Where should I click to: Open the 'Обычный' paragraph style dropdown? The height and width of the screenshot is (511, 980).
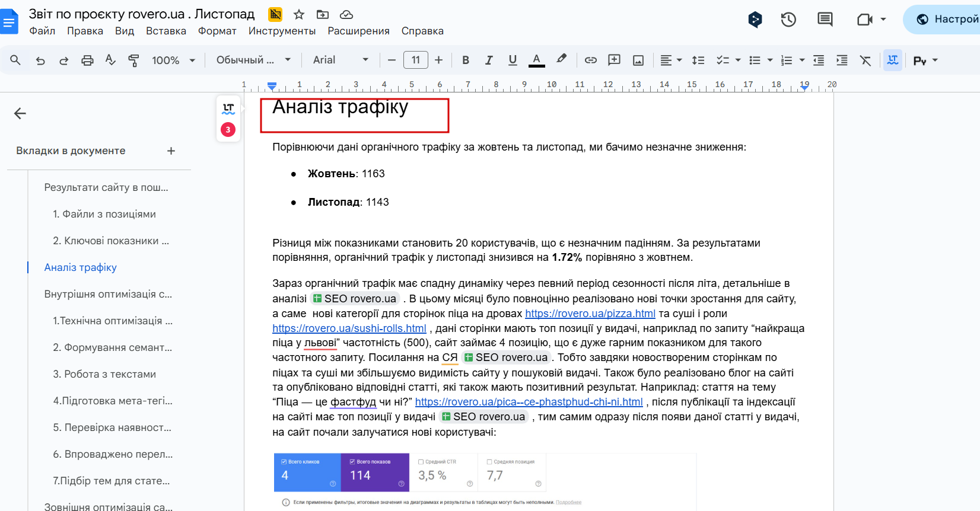[x=253, y=60]
